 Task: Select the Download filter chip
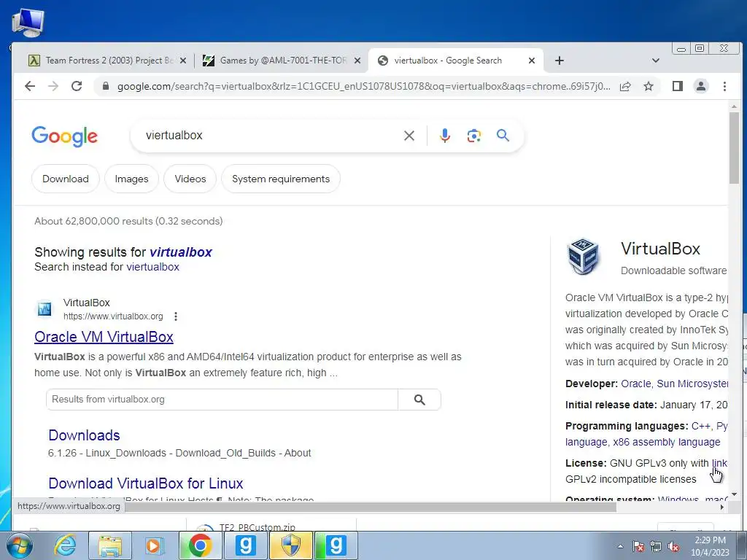pos(65,179)
